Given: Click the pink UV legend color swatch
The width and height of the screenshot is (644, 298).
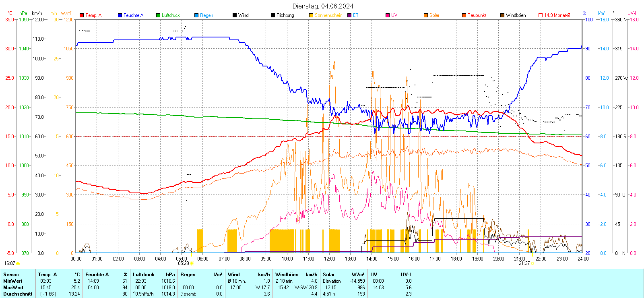Looking at the screenshot, I should [388, 15].
